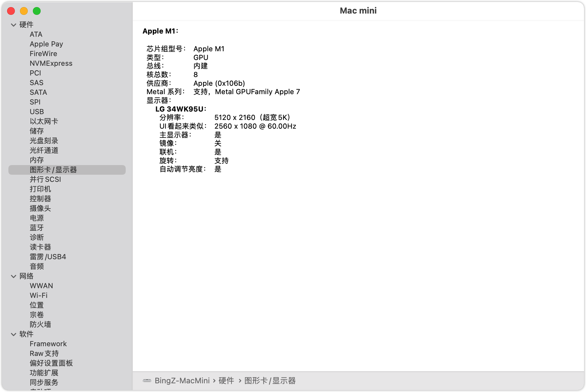586x392 pixels.
Task: Open the 雷雳/USB4 entry
Action: coord(48,257)
